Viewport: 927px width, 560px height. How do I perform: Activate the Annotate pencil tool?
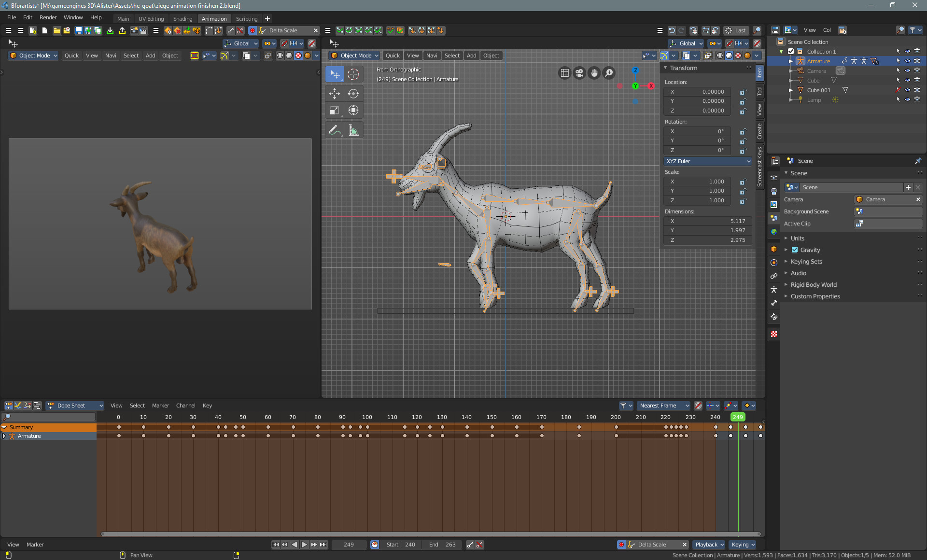(x=334, y=130)
